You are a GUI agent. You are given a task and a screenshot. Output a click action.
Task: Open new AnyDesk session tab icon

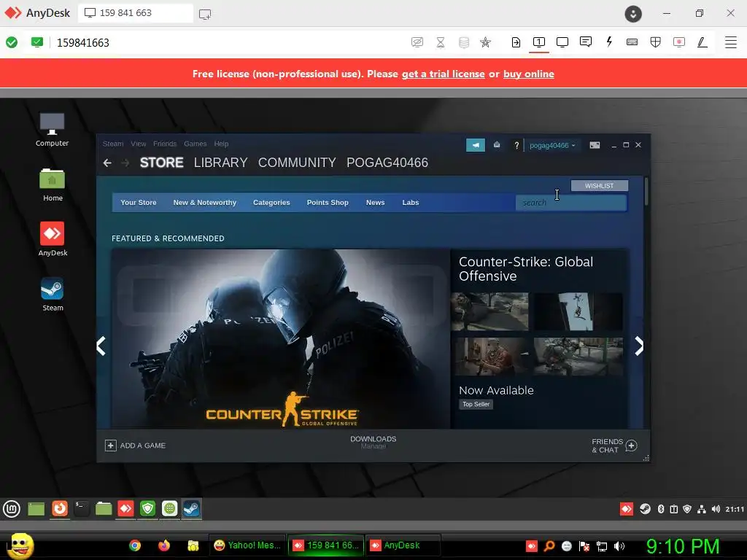click(205, 14)
